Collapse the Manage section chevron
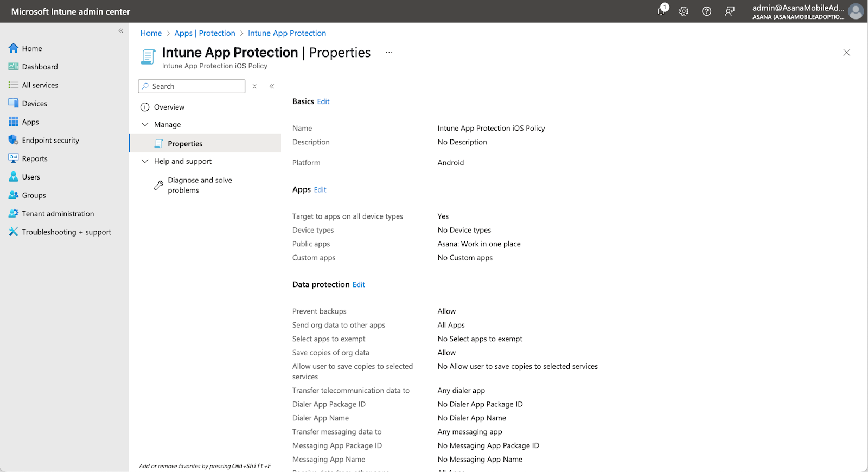This screenshot has width=868, height=472. tap(145, 124)
